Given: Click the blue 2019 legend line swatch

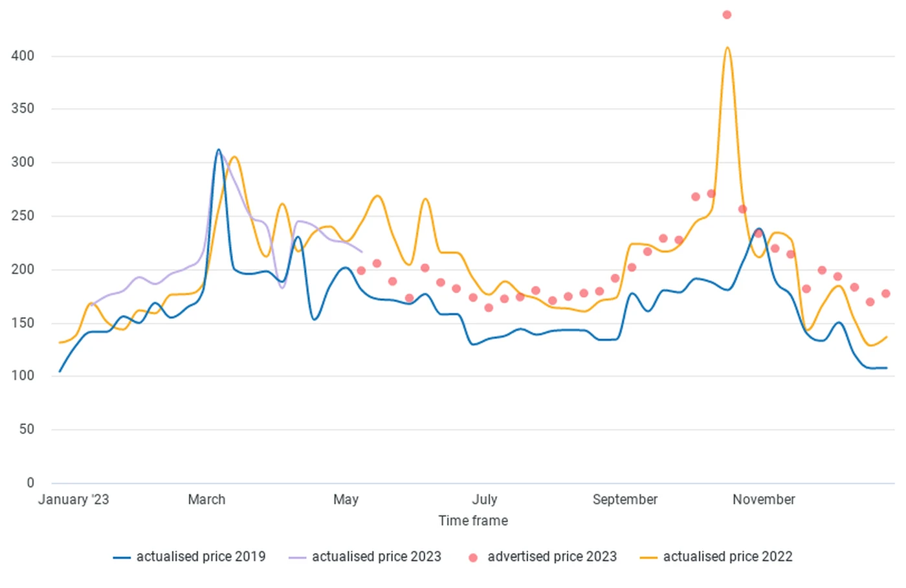Looking at the screenshot, I should tap(122, 557).
